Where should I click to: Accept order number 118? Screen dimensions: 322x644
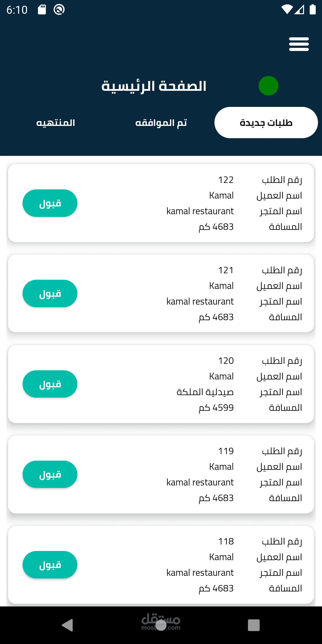click(50, 564)
